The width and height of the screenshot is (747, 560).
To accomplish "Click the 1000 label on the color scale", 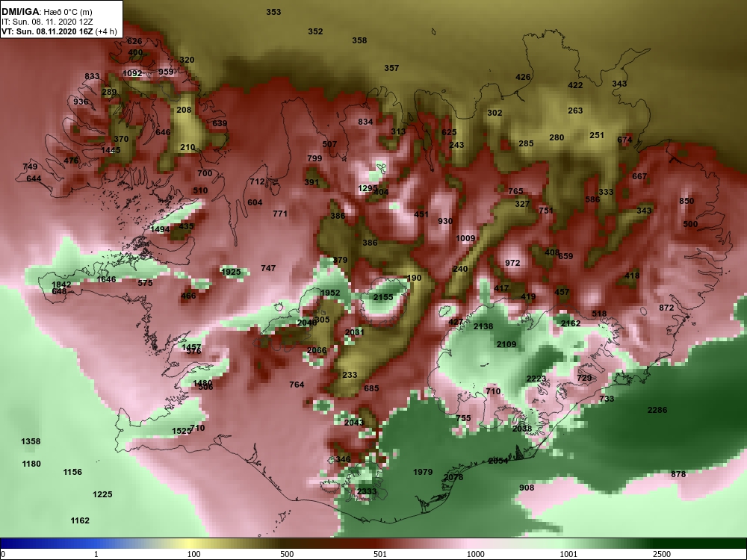I will click(x=475, y=554).
